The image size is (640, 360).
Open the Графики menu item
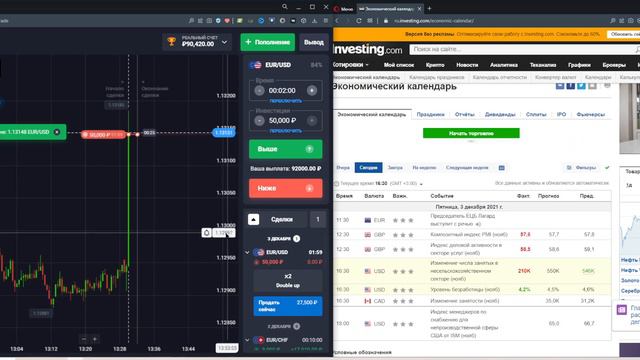[579, 65]
